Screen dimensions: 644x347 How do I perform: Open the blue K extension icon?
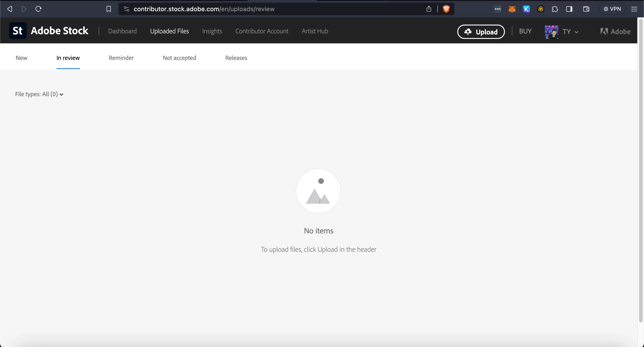click(x=526, y=9)
